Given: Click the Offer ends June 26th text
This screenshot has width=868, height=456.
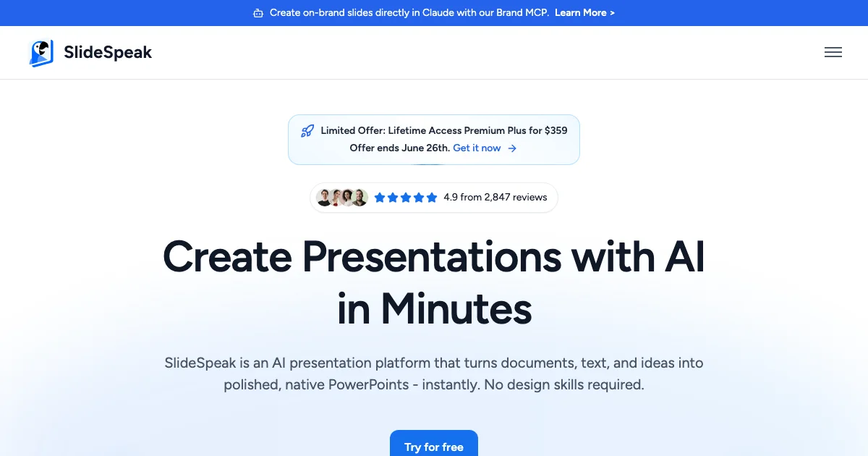Looking at the screenshot, I should pyautogui.click(x=399, y=148).
